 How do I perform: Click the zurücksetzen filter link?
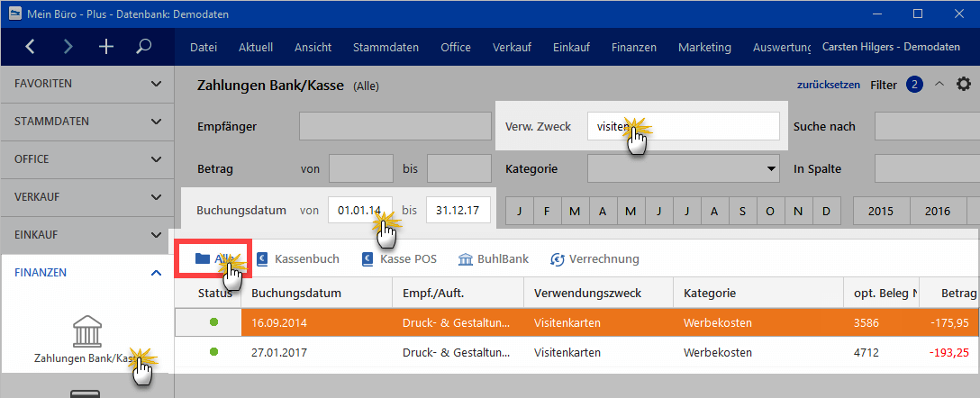click(x=828, y=85)
